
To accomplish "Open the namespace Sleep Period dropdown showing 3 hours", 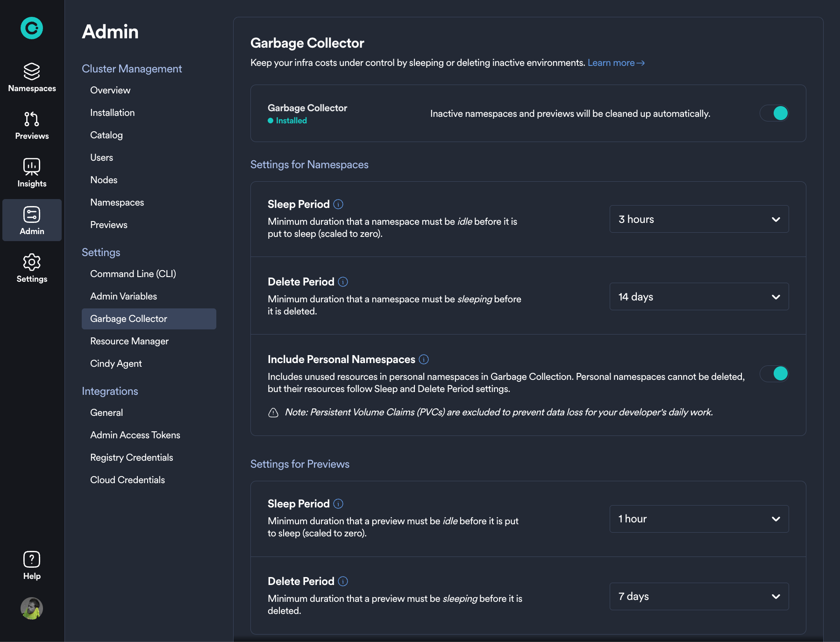I will coord(699,219).
